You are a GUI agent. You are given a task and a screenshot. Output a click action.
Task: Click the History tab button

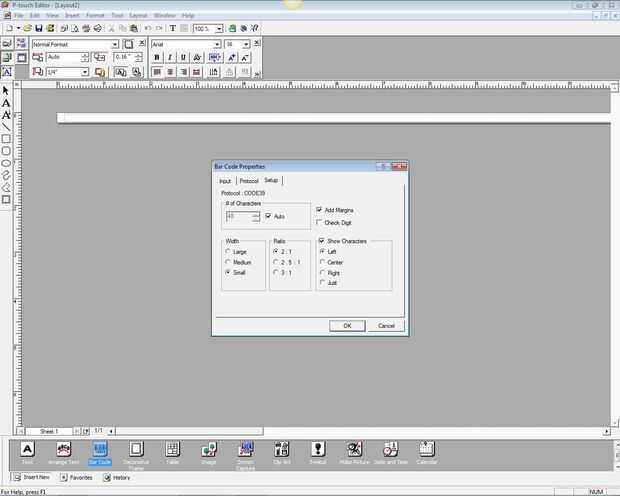pyautogui.click(x=117, y=477)
